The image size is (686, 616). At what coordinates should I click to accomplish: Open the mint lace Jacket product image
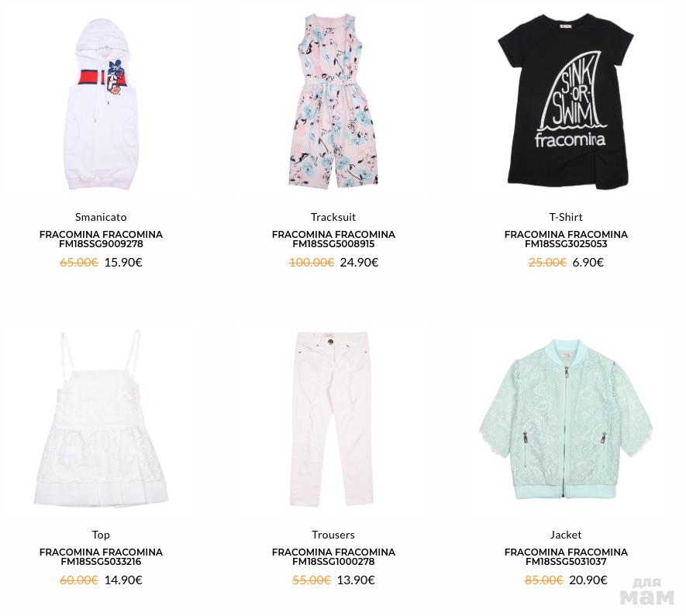point(566,418)
